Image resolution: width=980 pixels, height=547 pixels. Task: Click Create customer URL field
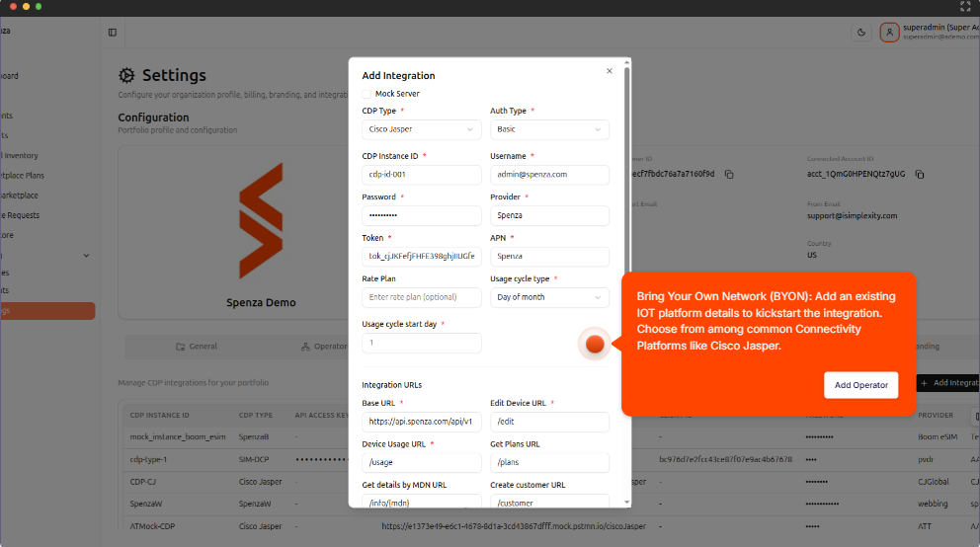click(549, 502)
